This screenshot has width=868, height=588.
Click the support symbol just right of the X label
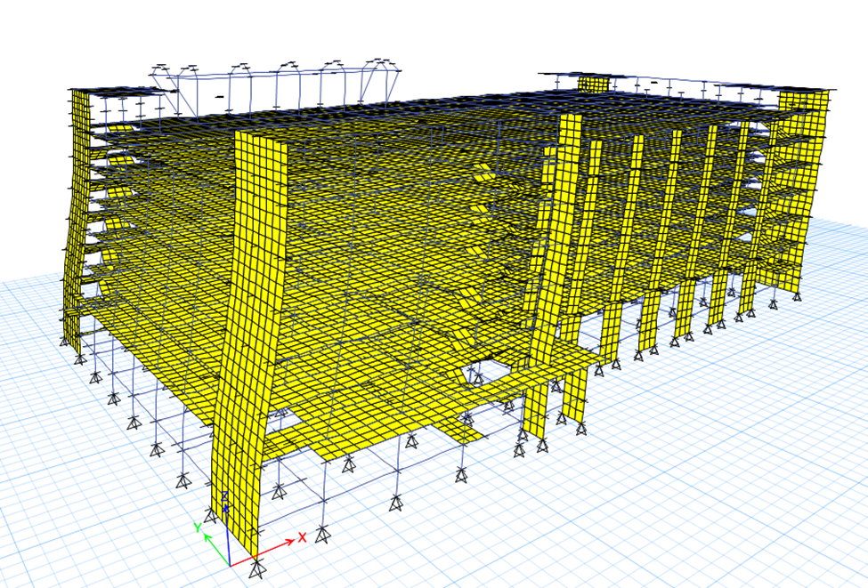pos(323,536)
